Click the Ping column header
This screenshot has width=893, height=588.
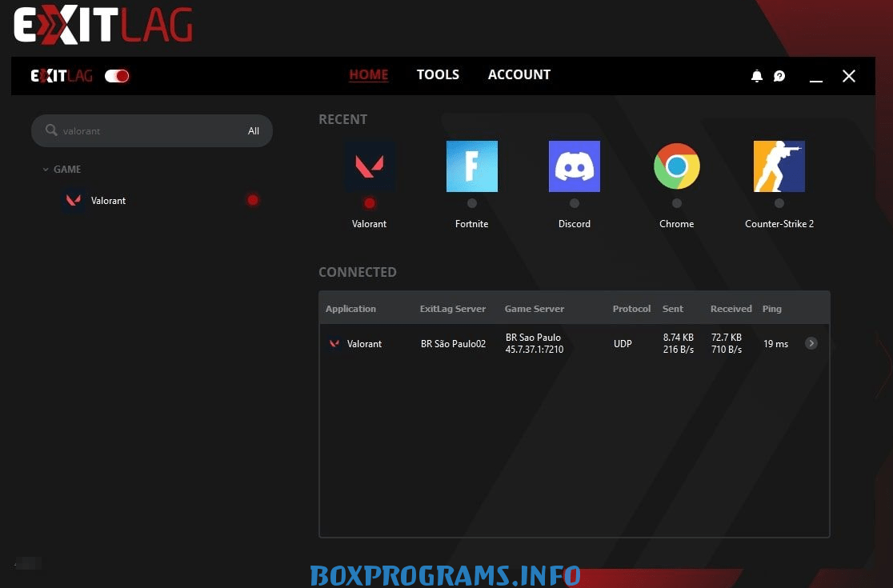771,309
